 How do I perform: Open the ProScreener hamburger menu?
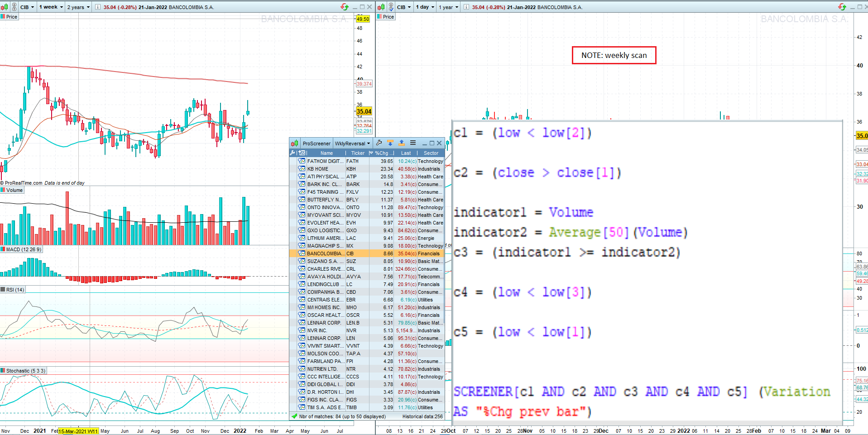pos(412,143)
